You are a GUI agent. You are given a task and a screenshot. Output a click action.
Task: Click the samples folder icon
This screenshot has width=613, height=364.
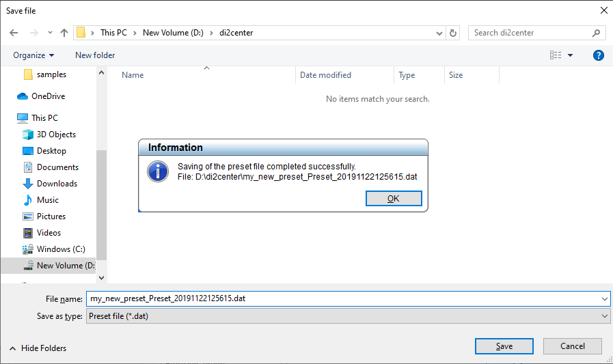(x=28, y=74)
